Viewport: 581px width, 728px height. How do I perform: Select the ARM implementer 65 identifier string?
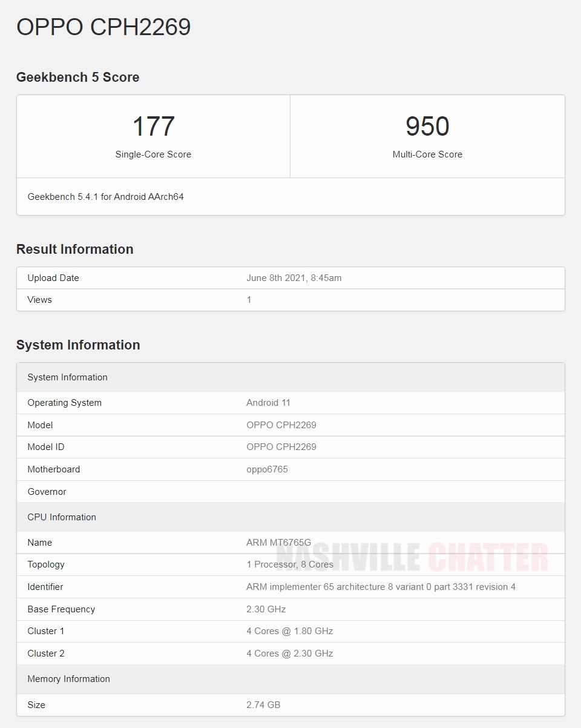tap(381, 587)
